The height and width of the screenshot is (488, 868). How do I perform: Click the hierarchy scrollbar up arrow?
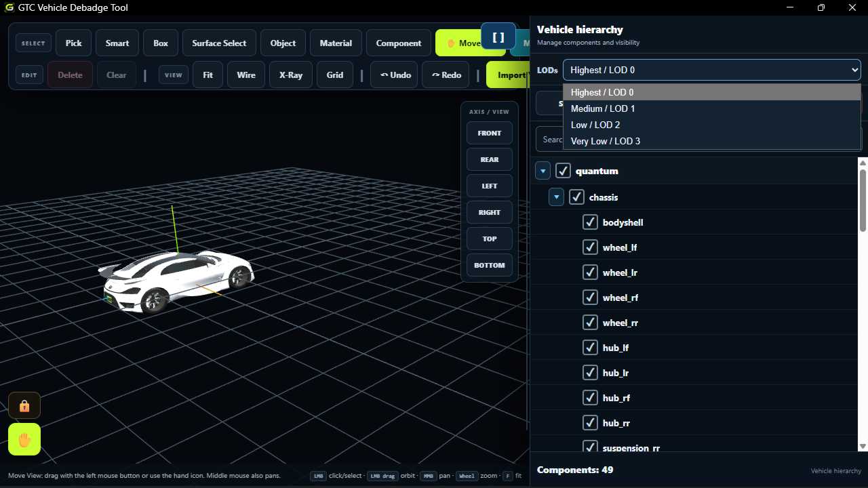[x=863, y=162]
